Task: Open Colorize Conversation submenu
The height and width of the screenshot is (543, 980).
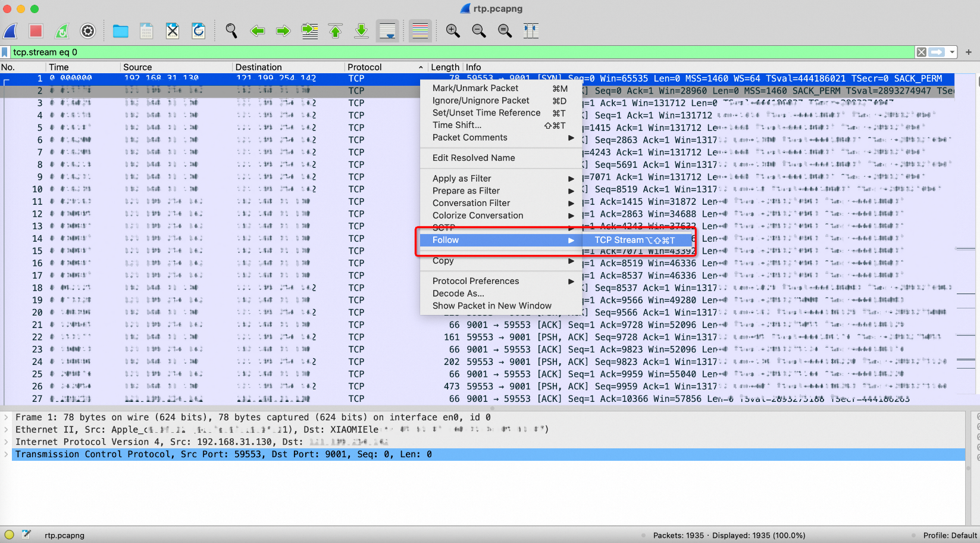Action: (500, 216)
